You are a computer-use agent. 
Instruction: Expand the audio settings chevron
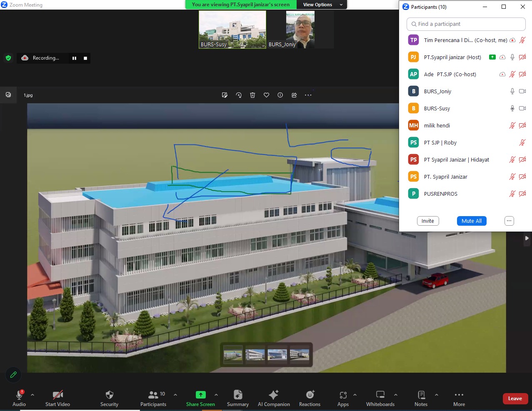(32, 395)
